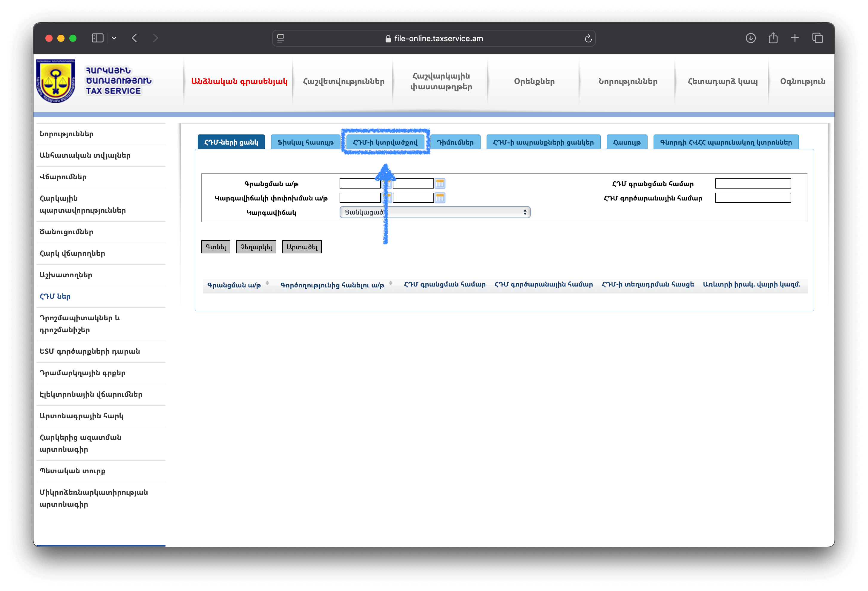Click the Safari sidebar toggle icon

coord(97,38)
